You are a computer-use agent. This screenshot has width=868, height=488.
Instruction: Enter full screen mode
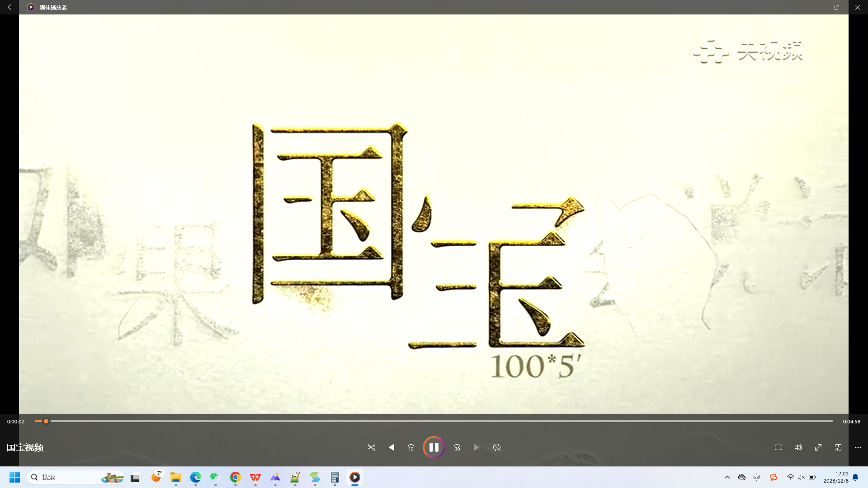pyautogui.click(x=818, y=447)
